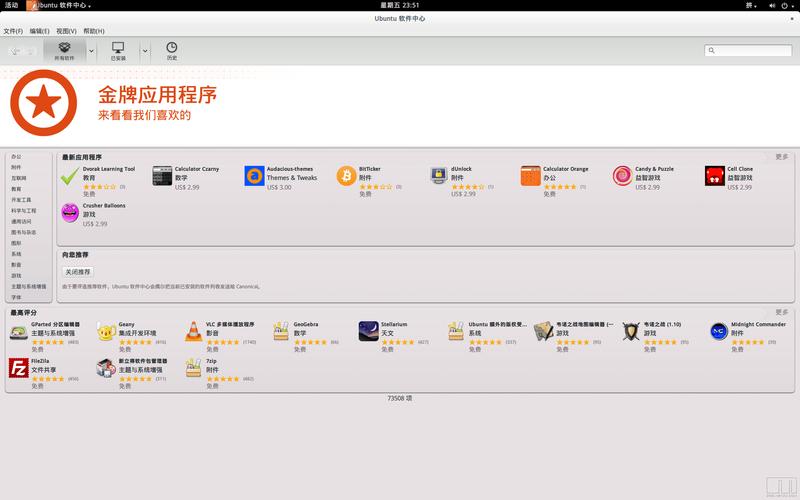Open the 7zip app icon

[x=193, y=368]
